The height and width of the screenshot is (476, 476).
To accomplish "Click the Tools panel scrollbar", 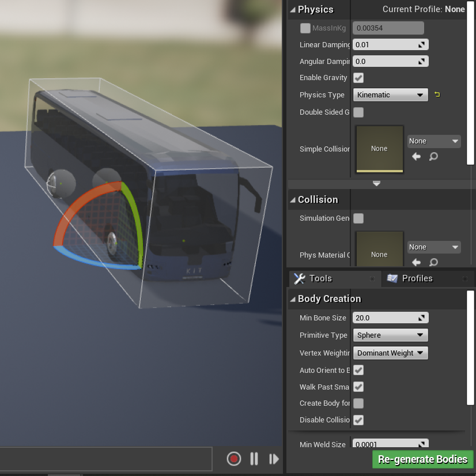I will click(x=471, y=347).
